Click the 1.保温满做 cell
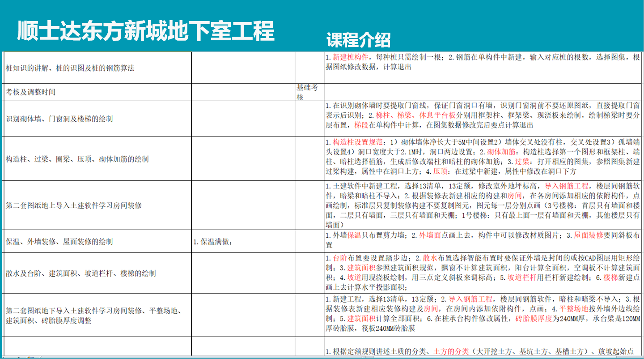This screenshot has height=359, width=644. (243, 241)
